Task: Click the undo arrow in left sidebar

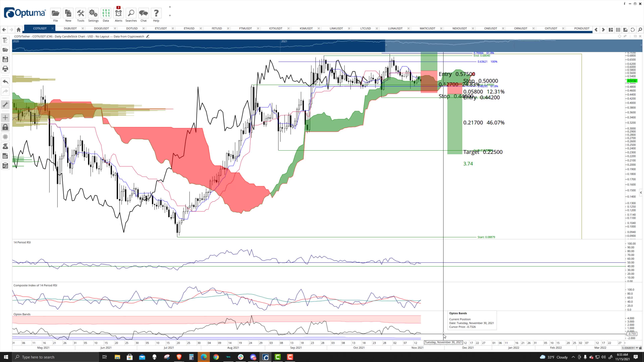Action: (5, 82)
